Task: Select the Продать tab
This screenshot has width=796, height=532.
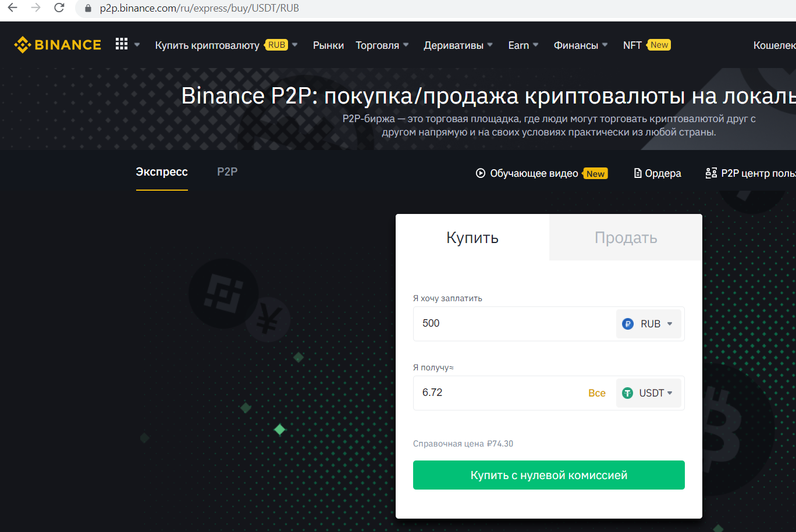Action: (626, 237)
